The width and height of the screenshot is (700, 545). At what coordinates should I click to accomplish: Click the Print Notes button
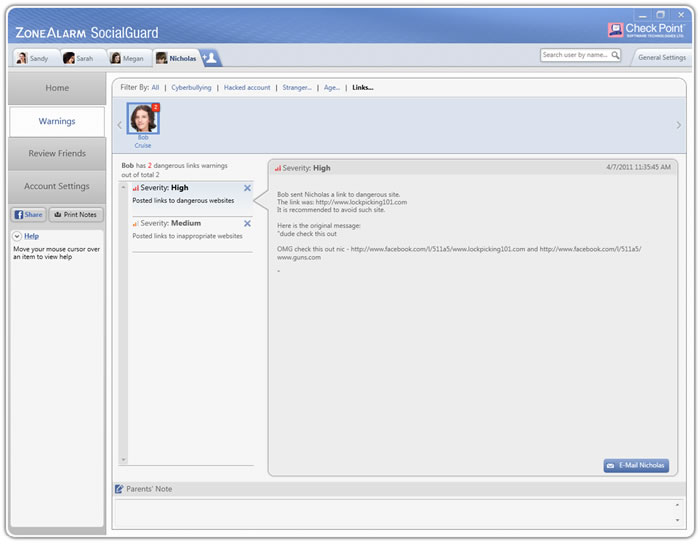point(76,215)
